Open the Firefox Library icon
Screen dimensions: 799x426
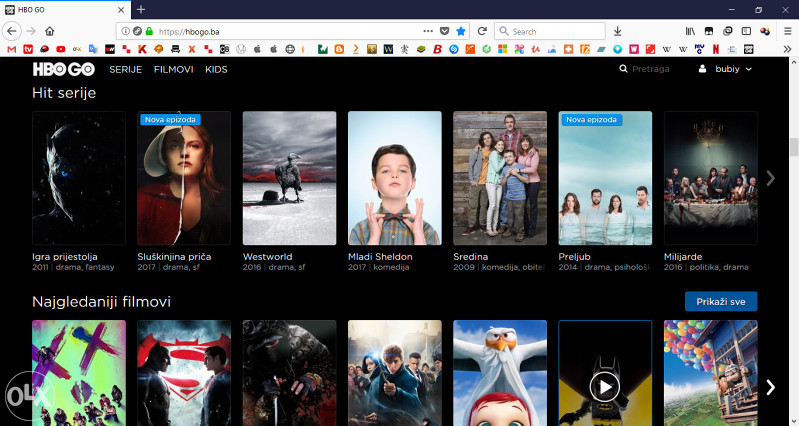pyautogui.click(x=690, y=31)
